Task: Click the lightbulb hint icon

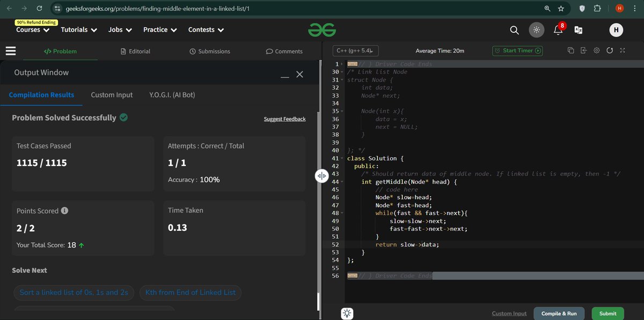Action: pyautogui.click(x=347, y=314)
